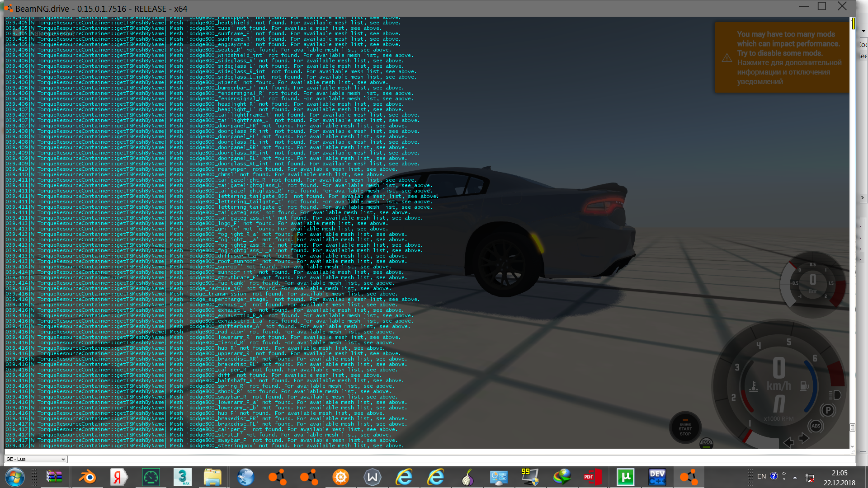Click the right turn signal arrow
Image resolution: width=868 pixels, height=488 pixels.
click(804, 437)
